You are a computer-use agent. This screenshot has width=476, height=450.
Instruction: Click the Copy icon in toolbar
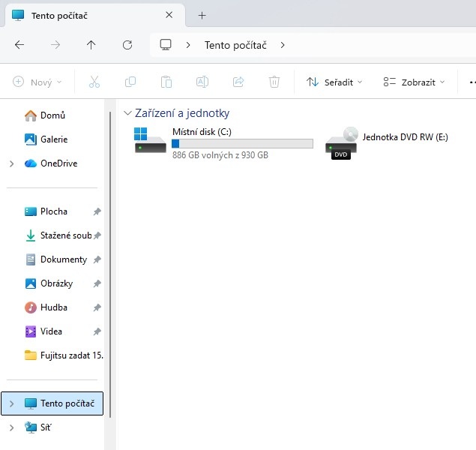click(x=130, y=82)
